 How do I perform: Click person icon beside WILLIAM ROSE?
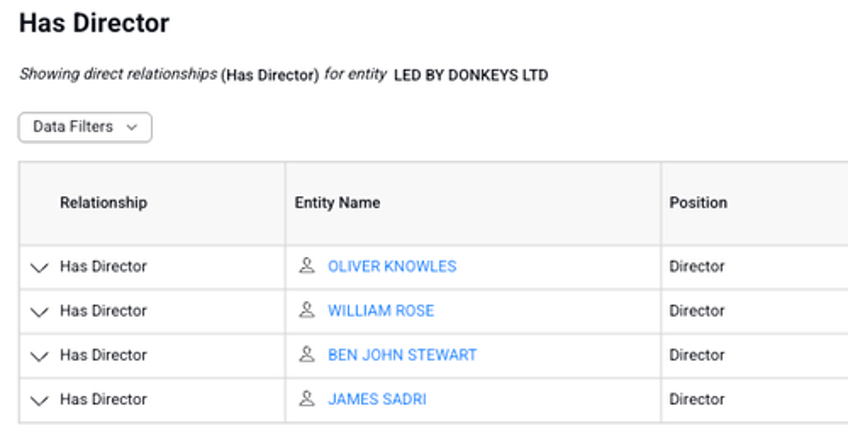coord(307,310)
